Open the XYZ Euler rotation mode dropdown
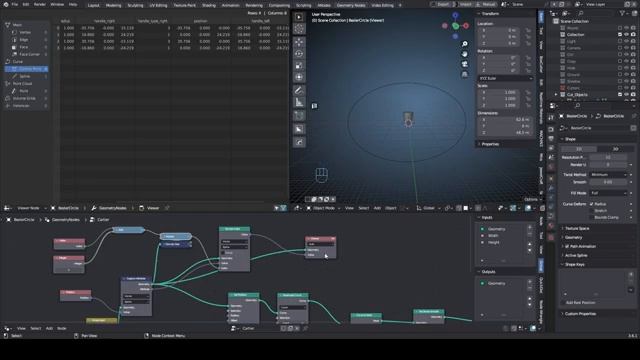Viewport: 640px width, 360px height. point(505,78)
